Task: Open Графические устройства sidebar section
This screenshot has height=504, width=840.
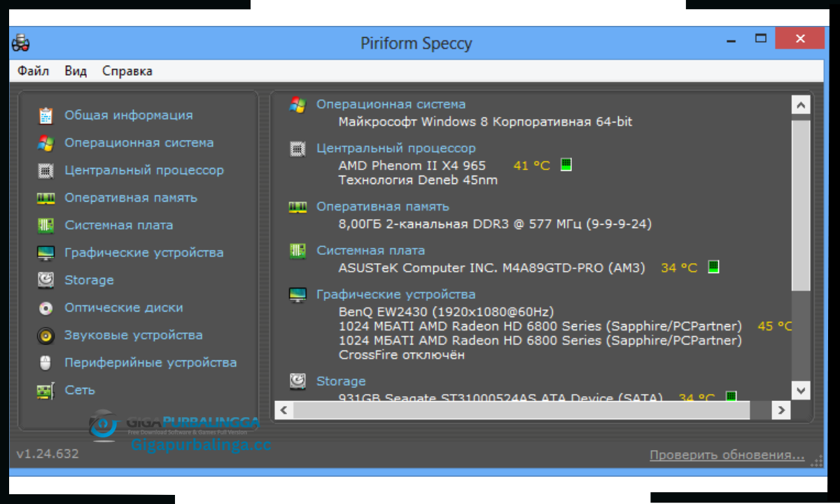Action: pos(144,253)
